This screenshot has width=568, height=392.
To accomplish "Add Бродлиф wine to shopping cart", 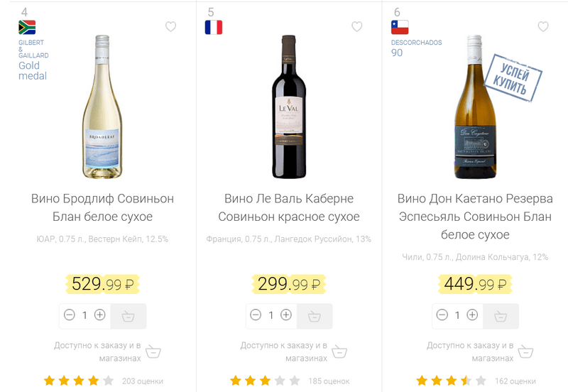I will tap(129, 316).
